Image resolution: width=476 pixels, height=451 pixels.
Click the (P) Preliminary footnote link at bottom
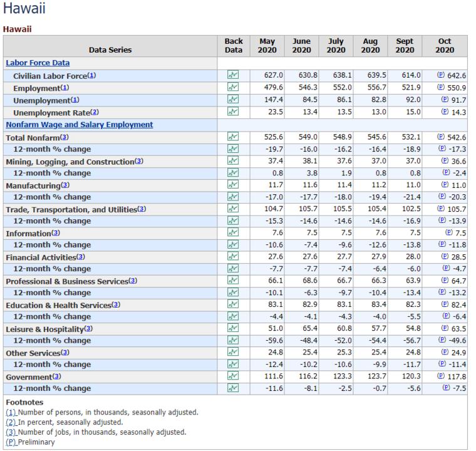pos(11,442)
